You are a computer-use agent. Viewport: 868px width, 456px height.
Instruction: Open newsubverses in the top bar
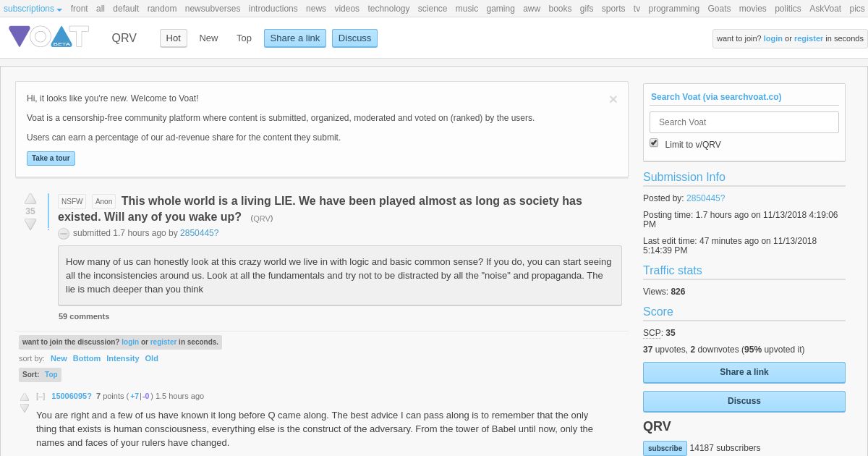point(213,9)
